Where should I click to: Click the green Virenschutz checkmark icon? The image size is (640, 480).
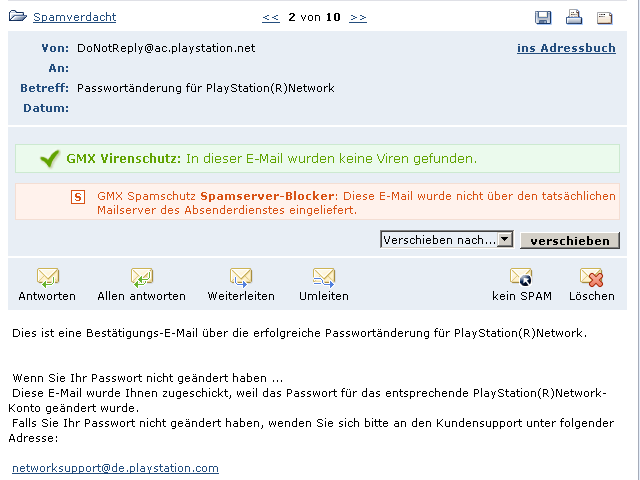coord(50,158)
